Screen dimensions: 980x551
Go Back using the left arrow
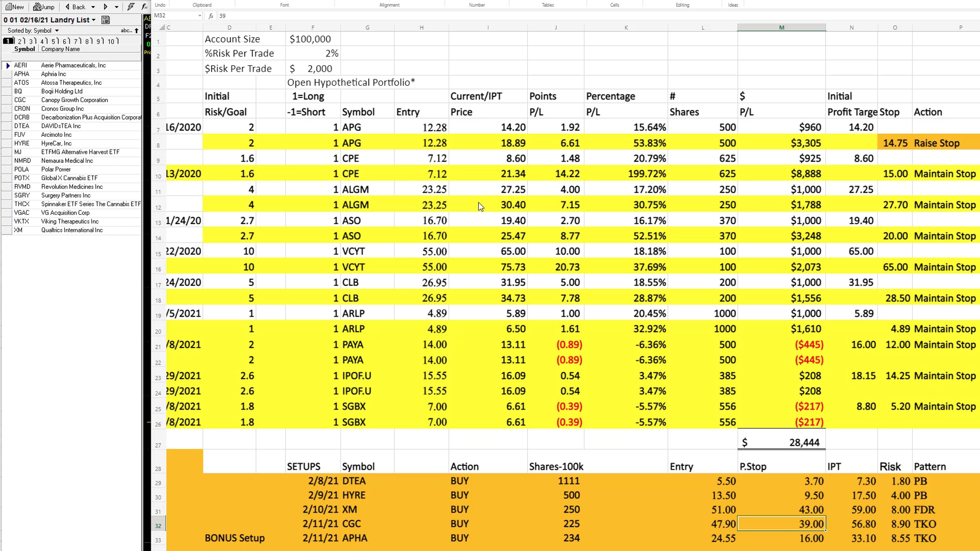68,7
